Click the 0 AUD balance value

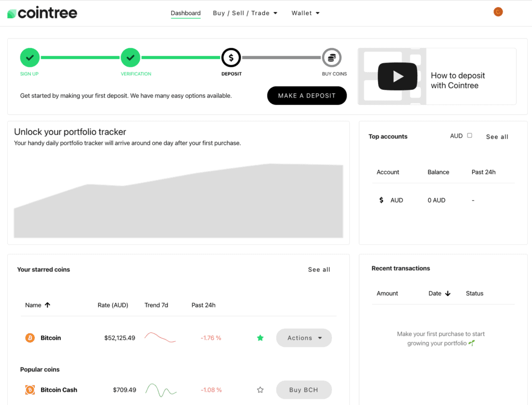[436, 200]
